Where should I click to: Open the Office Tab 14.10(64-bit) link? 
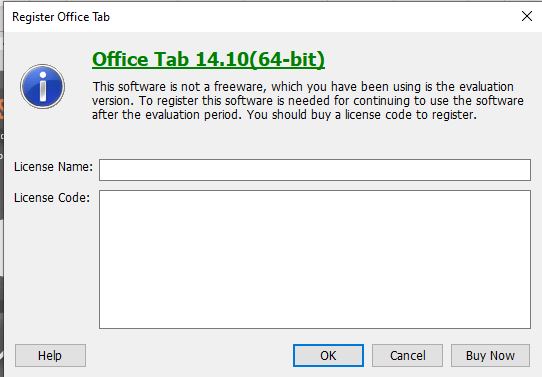pyautogui.click(x=208, y=59)
